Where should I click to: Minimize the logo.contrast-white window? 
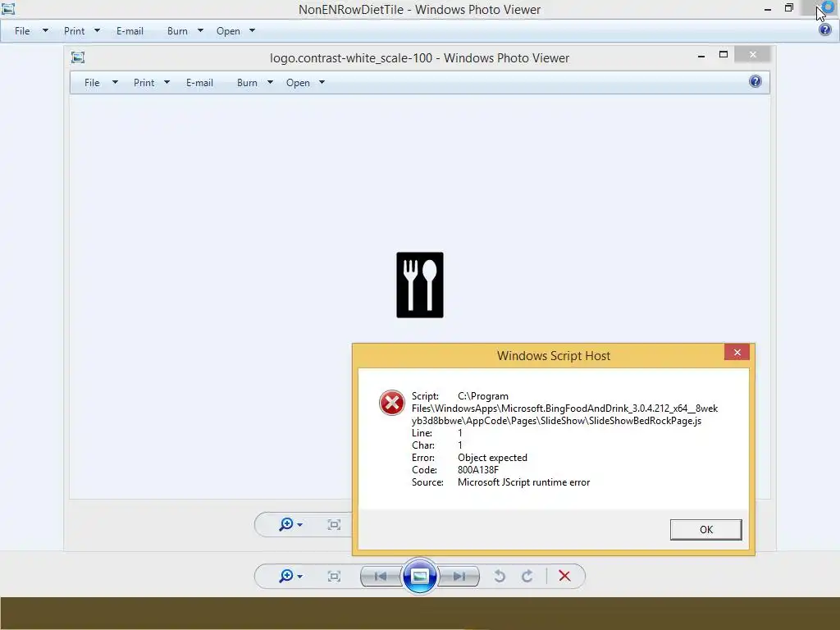(x=701, y=56)
